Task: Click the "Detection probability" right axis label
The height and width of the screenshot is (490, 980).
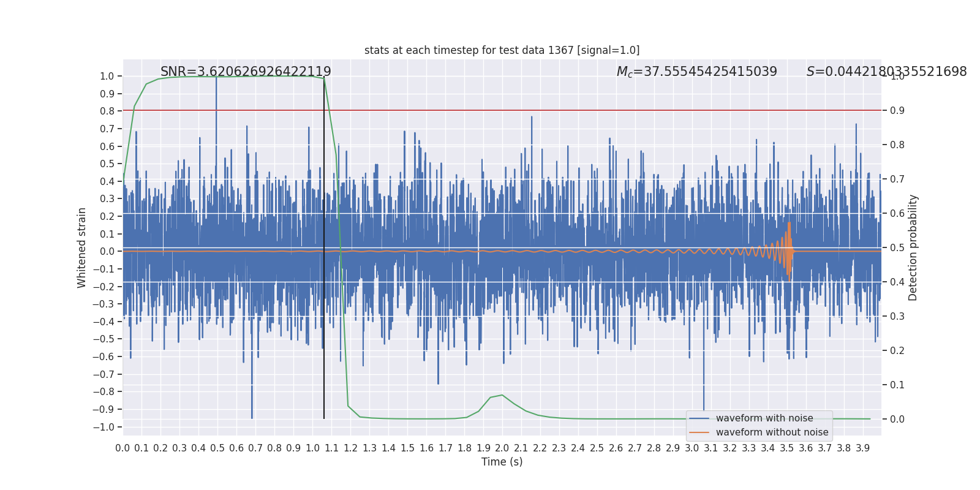Action: (x=913, y=247)
